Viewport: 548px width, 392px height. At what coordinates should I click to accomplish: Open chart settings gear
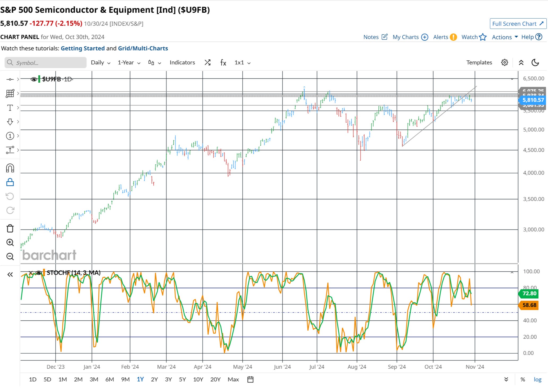pyautogui.click(x=504, y=63)
